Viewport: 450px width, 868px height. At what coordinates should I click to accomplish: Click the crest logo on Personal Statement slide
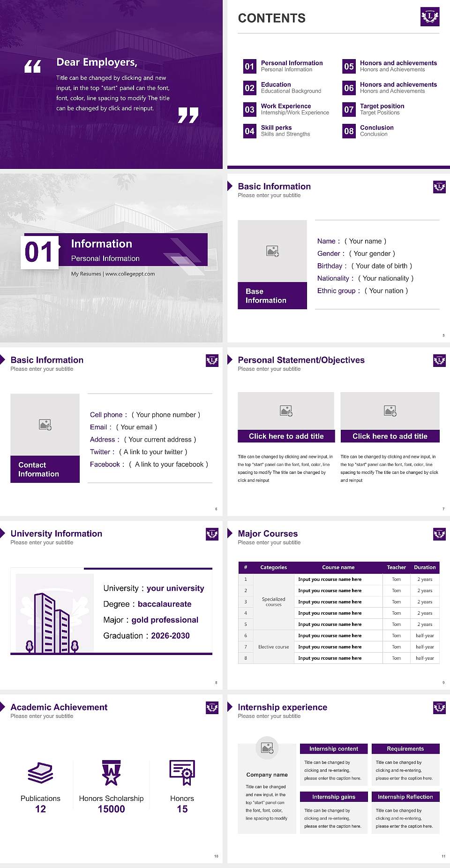439,361
